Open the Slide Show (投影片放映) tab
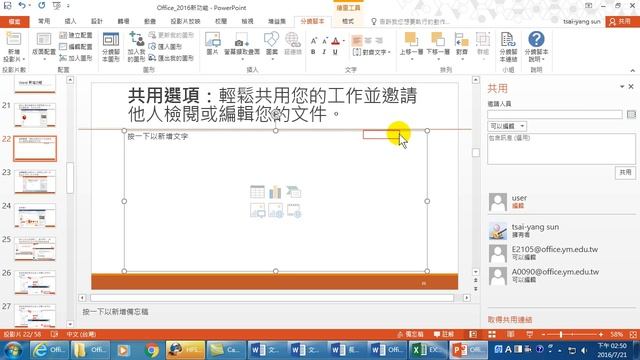640x360 pixels. point(185,21)
